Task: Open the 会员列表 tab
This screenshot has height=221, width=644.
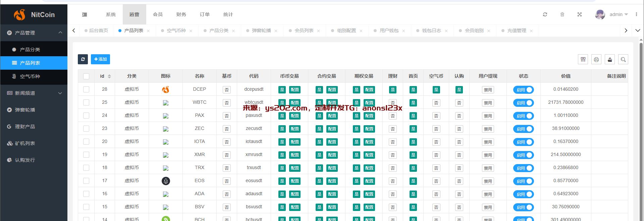Action: tap(304, 30)
